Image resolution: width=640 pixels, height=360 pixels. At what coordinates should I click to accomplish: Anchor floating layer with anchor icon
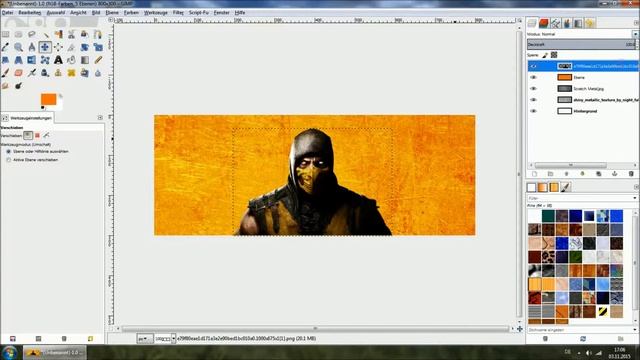point(615,174)
